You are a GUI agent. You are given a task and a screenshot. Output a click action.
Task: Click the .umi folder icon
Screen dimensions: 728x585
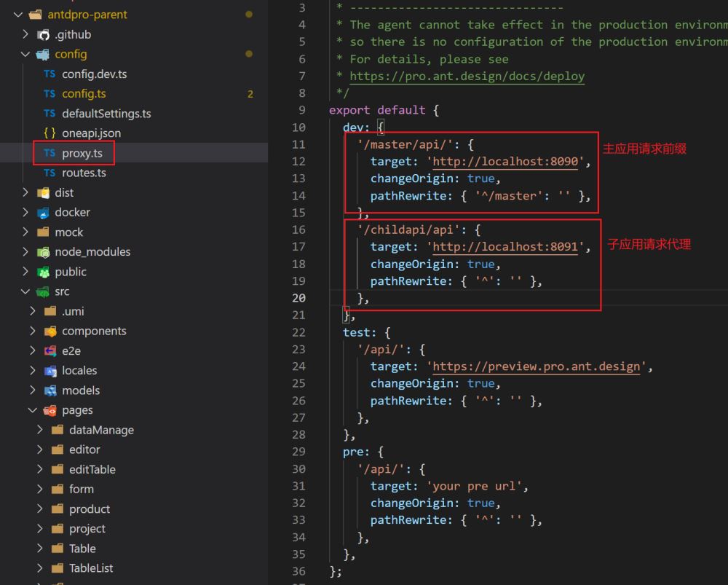50,311
